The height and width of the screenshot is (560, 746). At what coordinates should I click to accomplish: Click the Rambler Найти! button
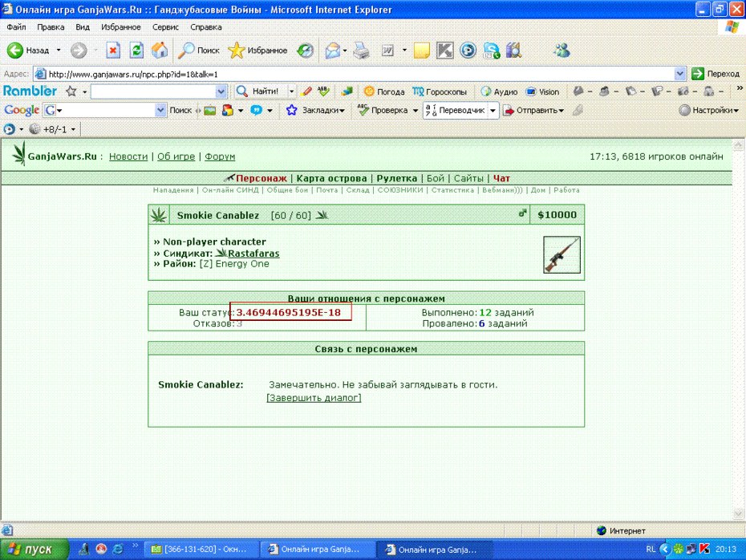(259, 91)
